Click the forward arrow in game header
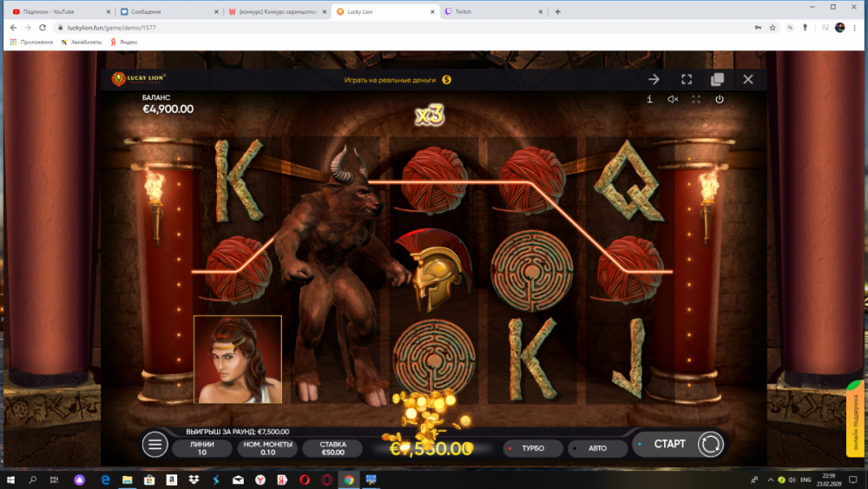868x489 pixels. [654, 79]
